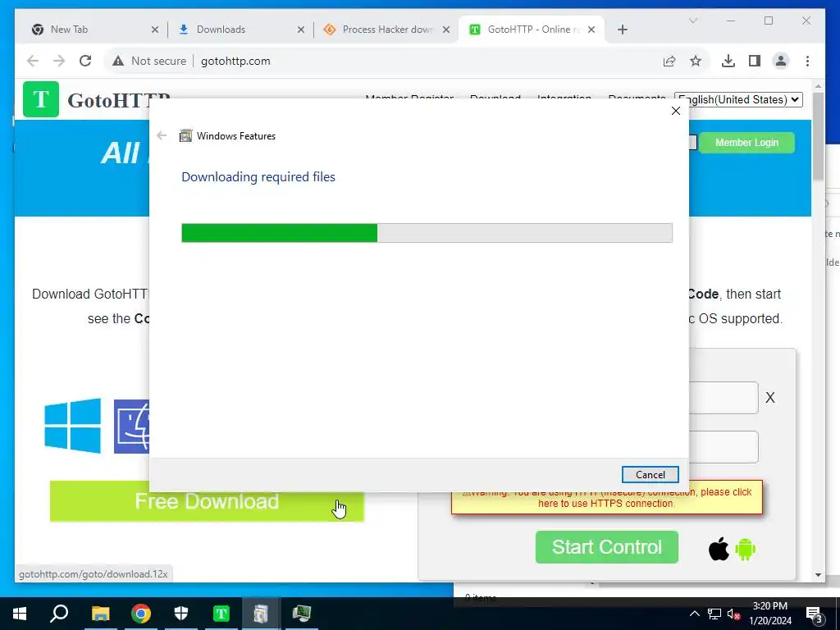Screen dimensions: 840x630
Task: Close the Downloads browser tab
Action: tap(300, 30)
